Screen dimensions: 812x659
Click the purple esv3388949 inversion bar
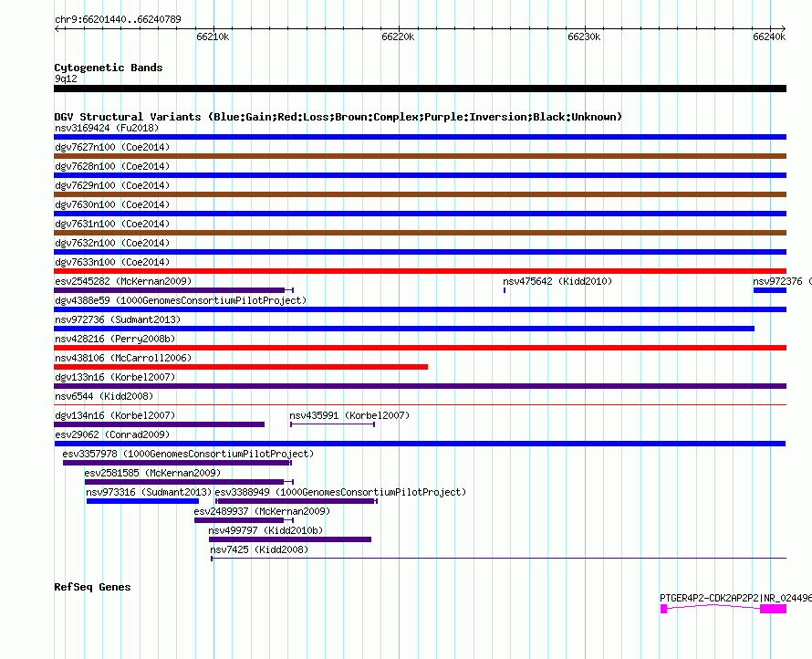coord(297,501)
